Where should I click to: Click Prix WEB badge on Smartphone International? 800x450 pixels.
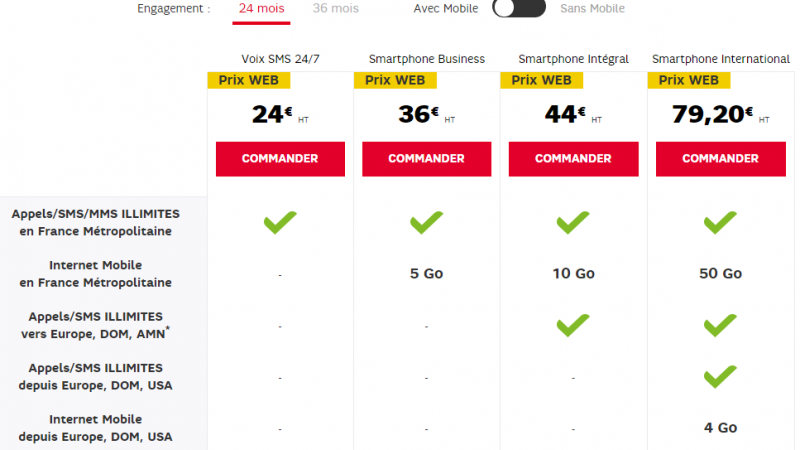pos(689,80)
